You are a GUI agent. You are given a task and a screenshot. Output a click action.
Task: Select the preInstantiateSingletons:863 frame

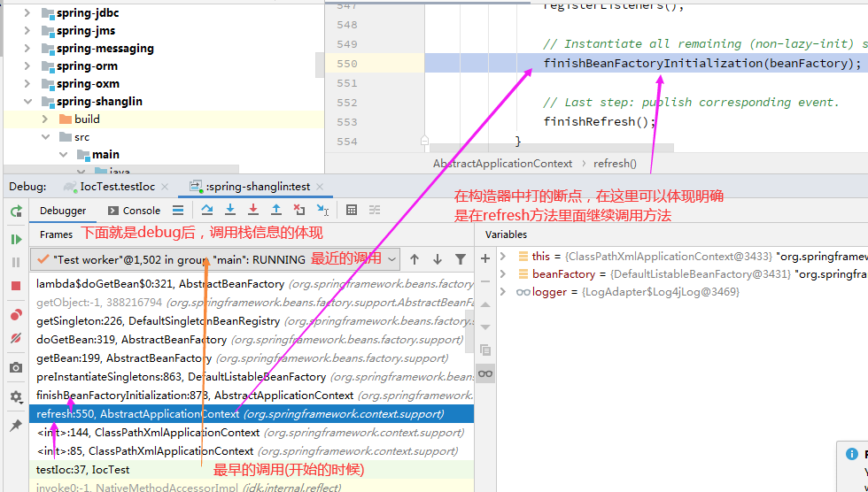tap(252, 377)
